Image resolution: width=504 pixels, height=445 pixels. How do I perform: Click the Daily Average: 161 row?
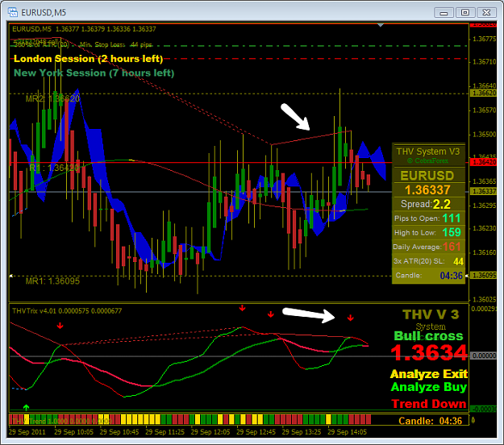(x=427, y=247)
